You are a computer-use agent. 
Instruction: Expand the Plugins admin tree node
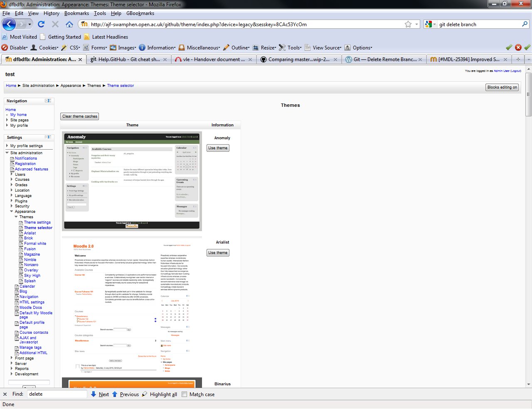(12, 201)
